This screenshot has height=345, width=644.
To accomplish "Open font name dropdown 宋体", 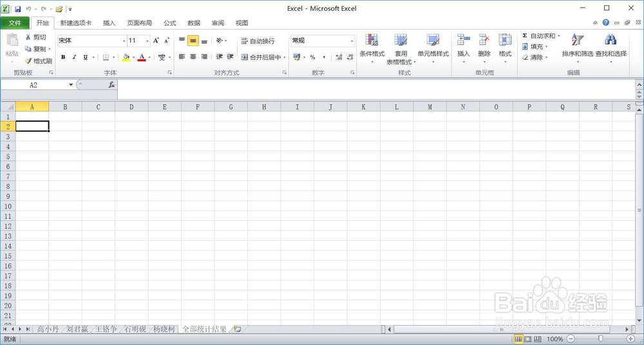I will (124, 41).
